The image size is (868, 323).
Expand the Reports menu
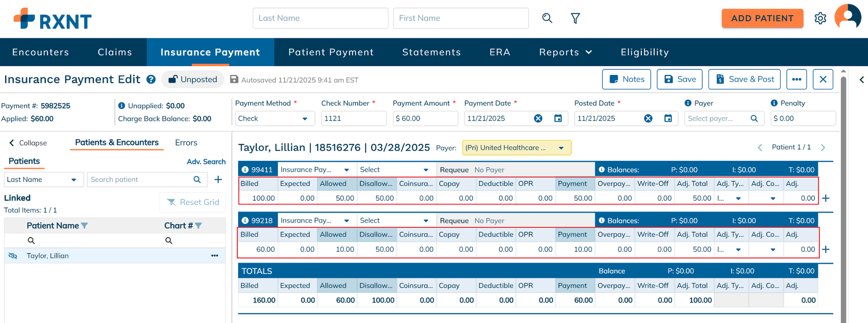tap(565, 52)
